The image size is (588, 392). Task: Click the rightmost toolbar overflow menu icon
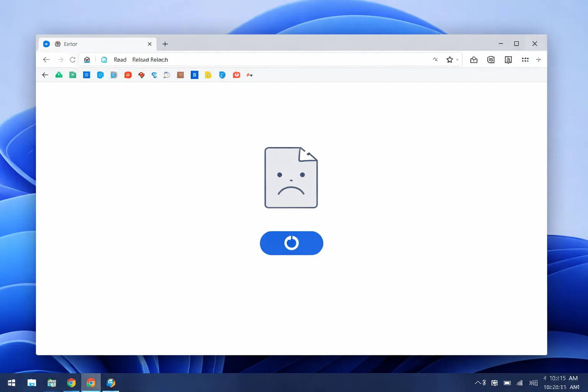click(538, 60)
